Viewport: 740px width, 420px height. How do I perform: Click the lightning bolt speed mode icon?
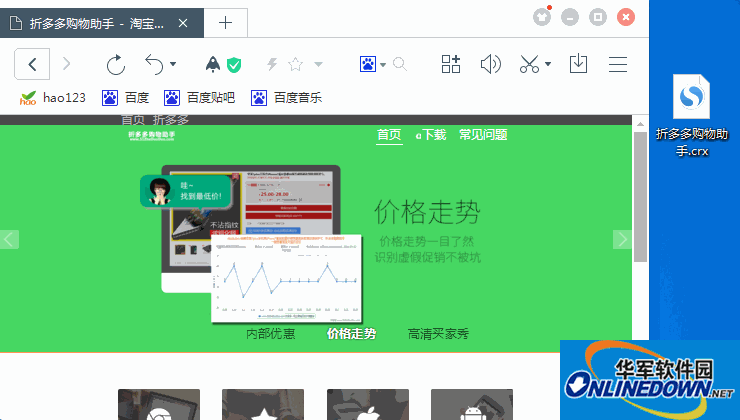[x=272, y=64]
